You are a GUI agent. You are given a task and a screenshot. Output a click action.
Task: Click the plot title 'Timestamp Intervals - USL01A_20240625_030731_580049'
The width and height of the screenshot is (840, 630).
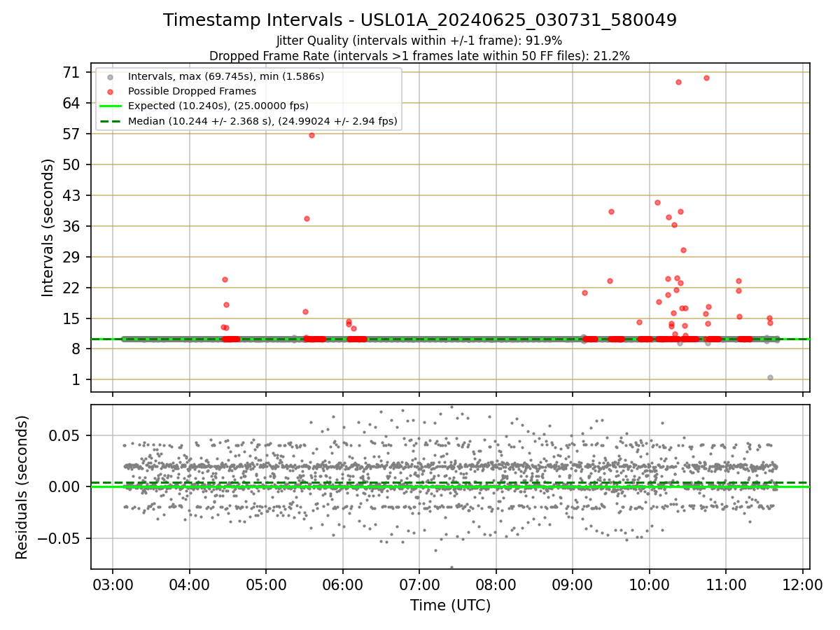pos(420,20)
